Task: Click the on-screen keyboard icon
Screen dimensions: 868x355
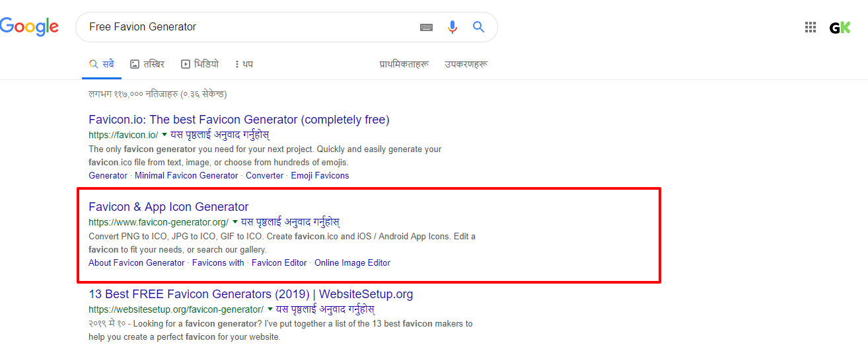Action: tap(427, 27)
